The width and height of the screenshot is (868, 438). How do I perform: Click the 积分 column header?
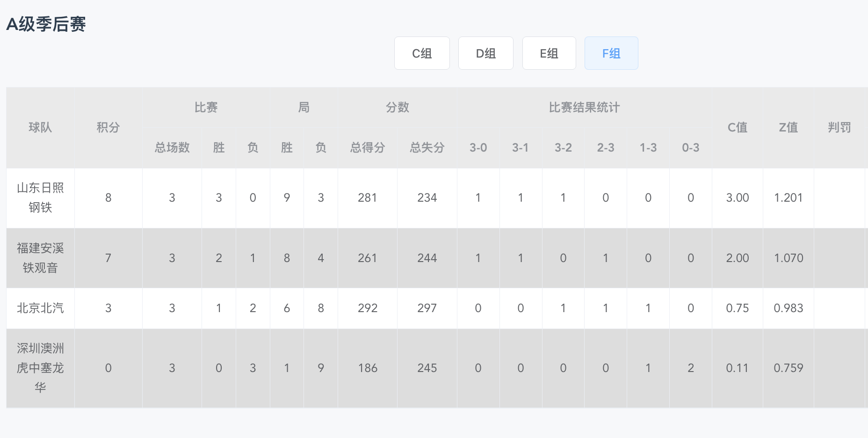(x=108, y=127)
